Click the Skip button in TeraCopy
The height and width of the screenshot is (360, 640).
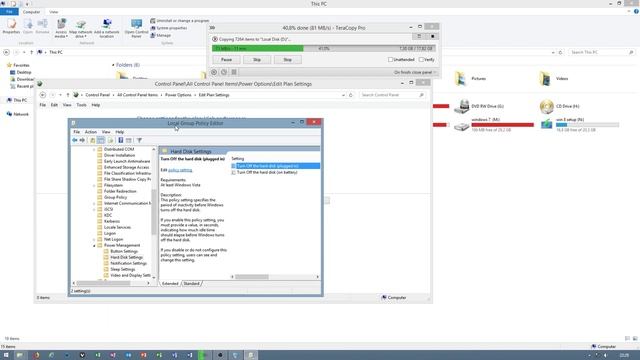point(257,60)
